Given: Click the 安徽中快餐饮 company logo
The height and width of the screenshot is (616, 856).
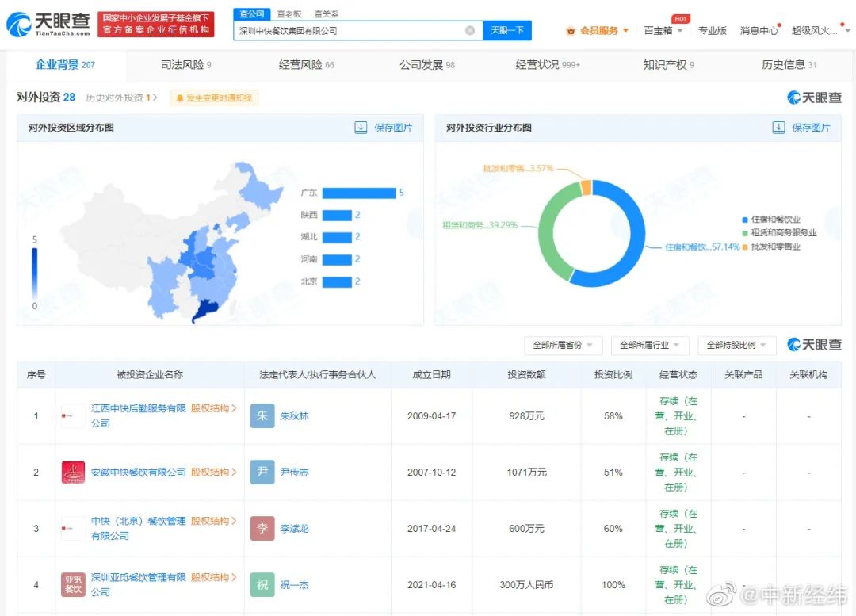Looking at the screenshot, I should (73, 473).
